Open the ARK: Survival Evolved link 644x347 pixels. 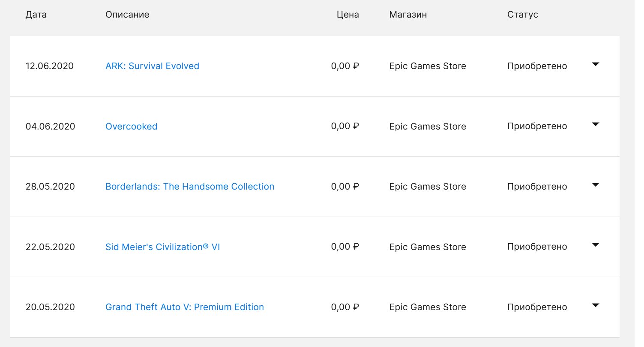click(x=152, y=66)
